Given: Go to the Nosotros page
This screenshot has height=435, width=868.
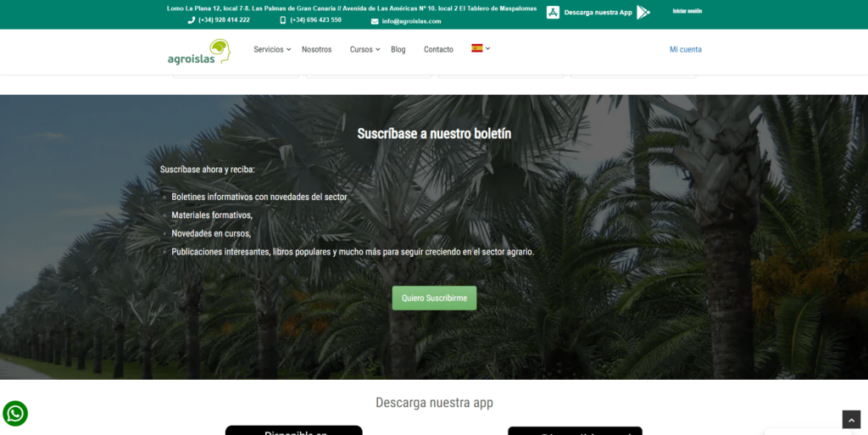Looking at the screenshot, I should coord(317,49).
